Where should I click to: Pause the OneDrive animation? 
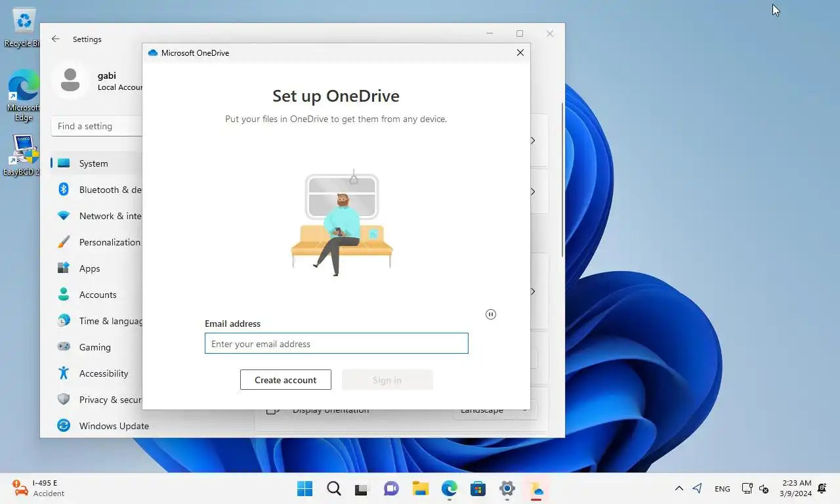pos(491,314)
